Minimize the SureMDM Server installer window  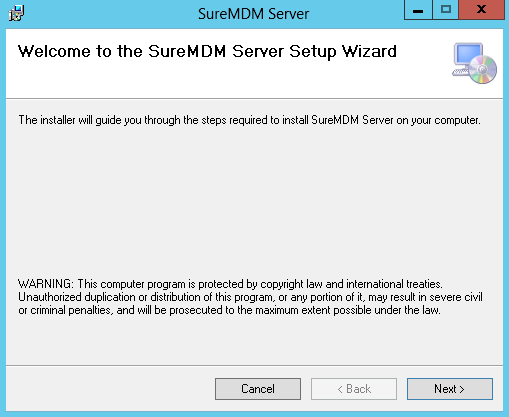pos(418,10)
